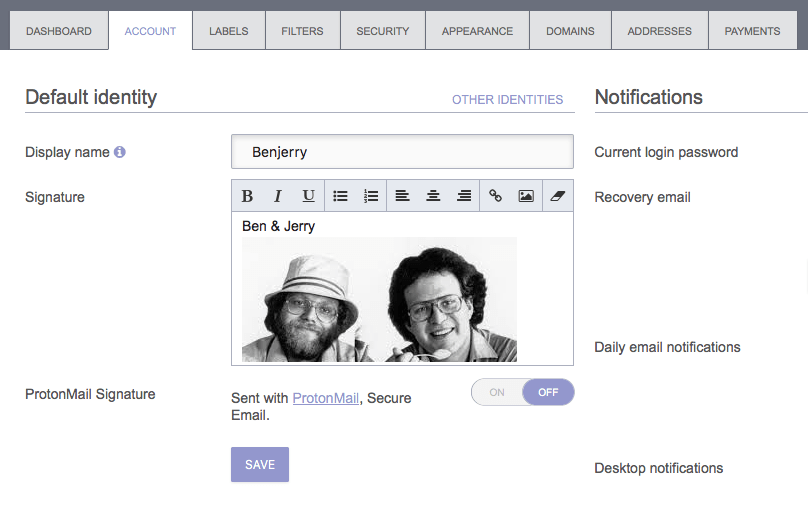The width and height of the screenshot is (808, 526).
Task: Click the OFF side of signature toggle
Action: coord(548,392)
